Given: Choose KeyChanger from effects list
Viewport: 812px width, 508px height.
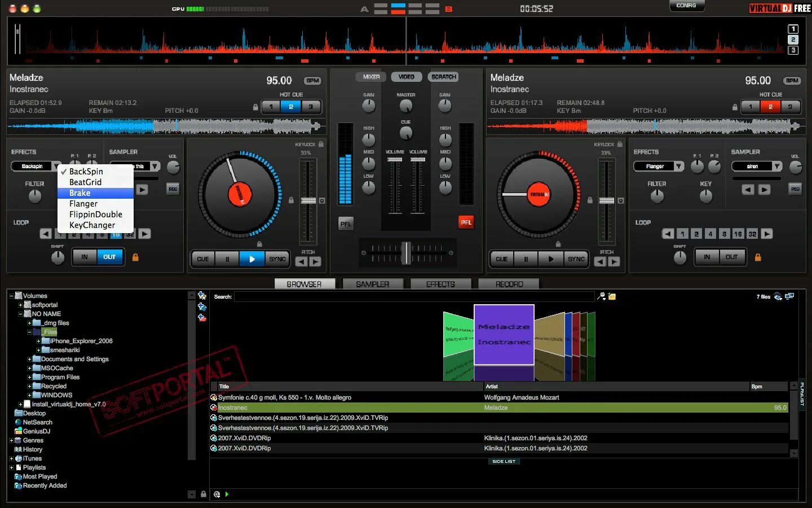Looking at the screenshot, I should pyautogui.click(x=95, y=225).
